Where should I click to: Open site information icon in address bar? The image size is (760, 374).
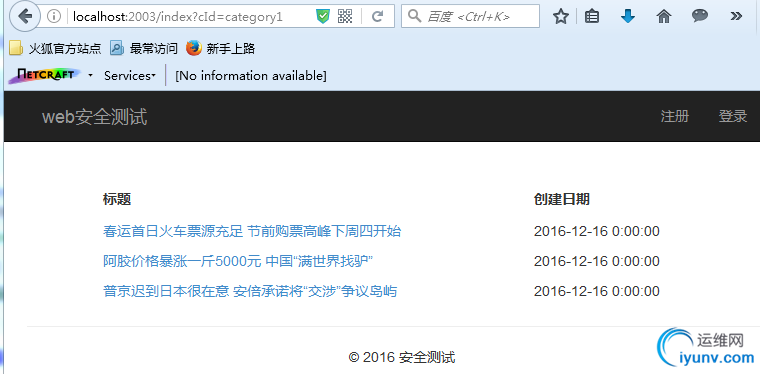click(53, 16)
